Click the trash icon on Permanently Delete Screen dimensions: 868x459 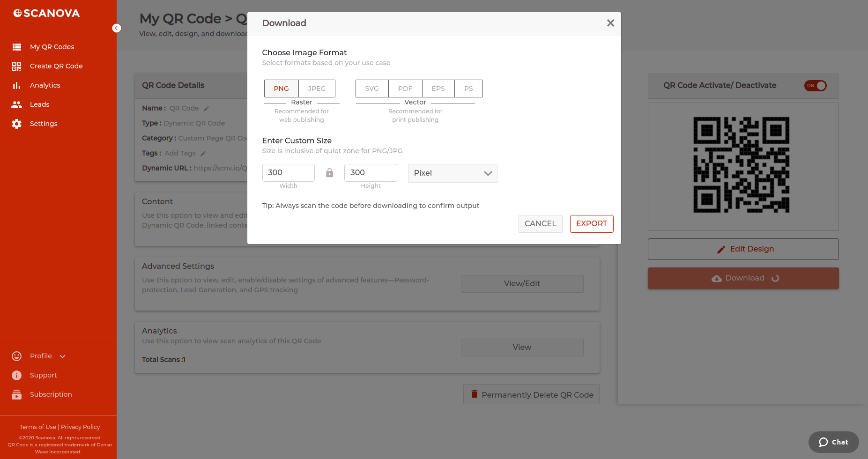[x=475, y=394]
